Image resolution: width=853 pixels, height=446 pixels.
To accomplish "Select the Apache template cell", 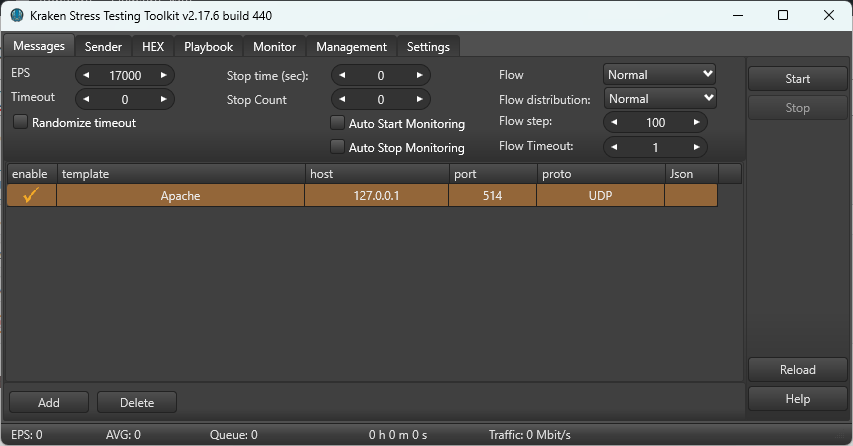I will coord(181,195).
